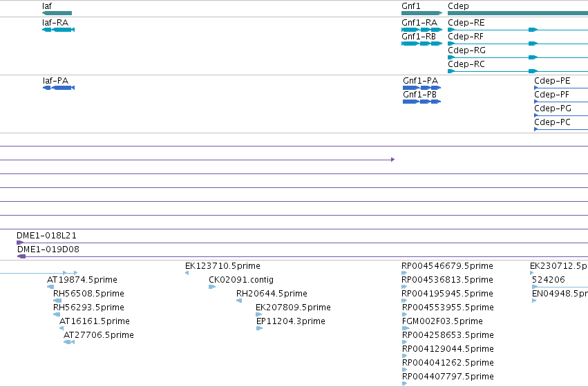
Task: Open EP11204.3prime EST
Action: (x=260, y=328)
